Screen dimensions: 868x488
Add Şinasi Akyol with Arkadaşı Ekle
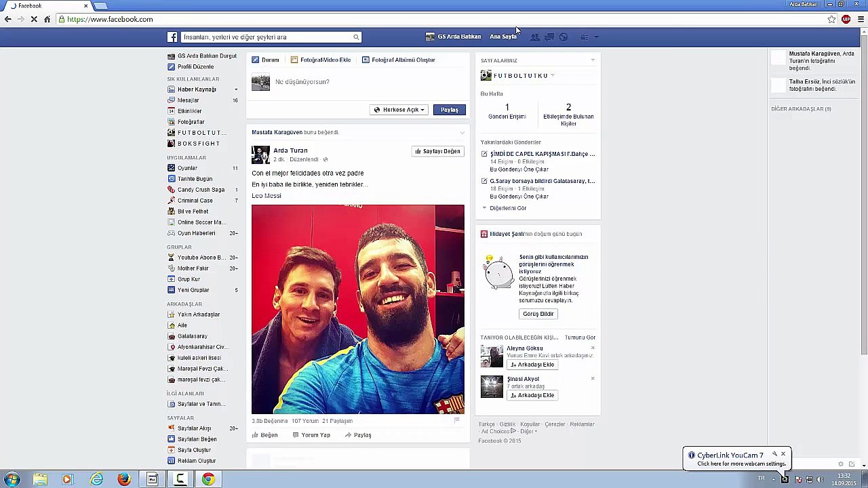tap(532, 395)
